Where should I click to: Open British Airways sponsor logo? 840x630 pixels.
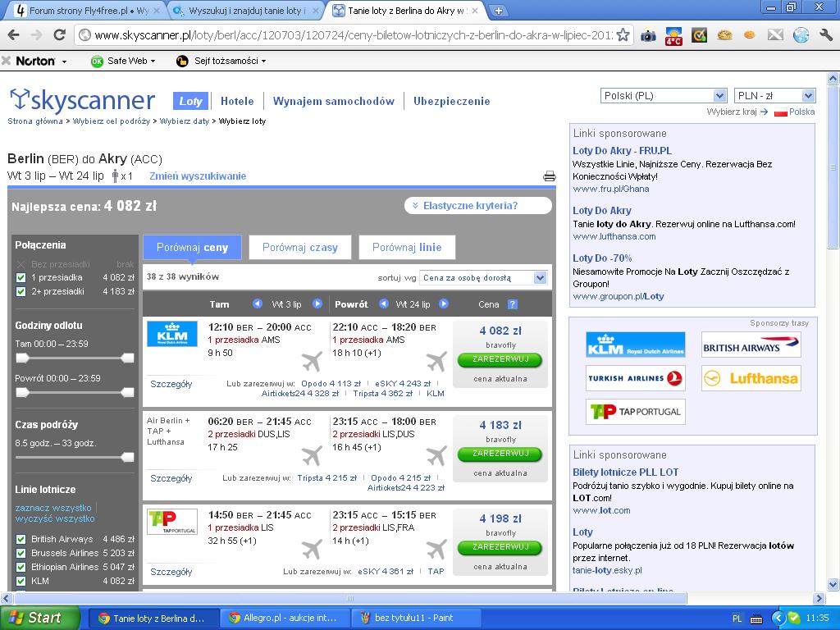751,345
